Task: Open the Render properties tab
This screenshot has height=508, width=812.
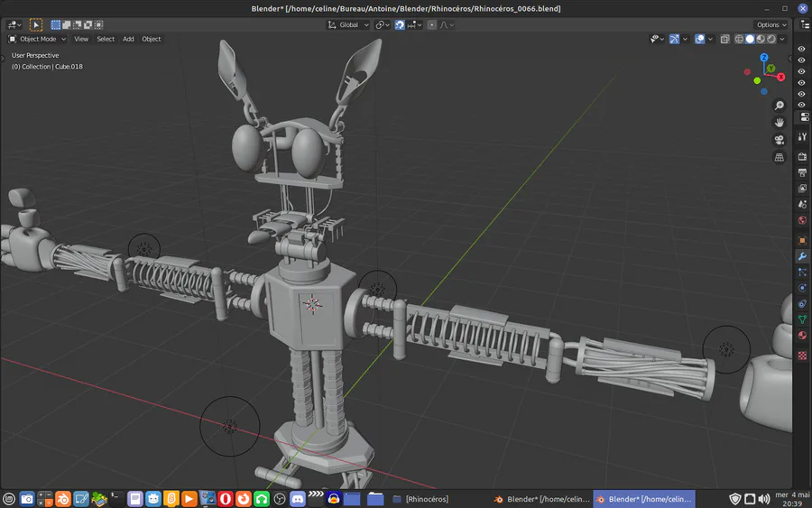Action: [x=802, y=156]
